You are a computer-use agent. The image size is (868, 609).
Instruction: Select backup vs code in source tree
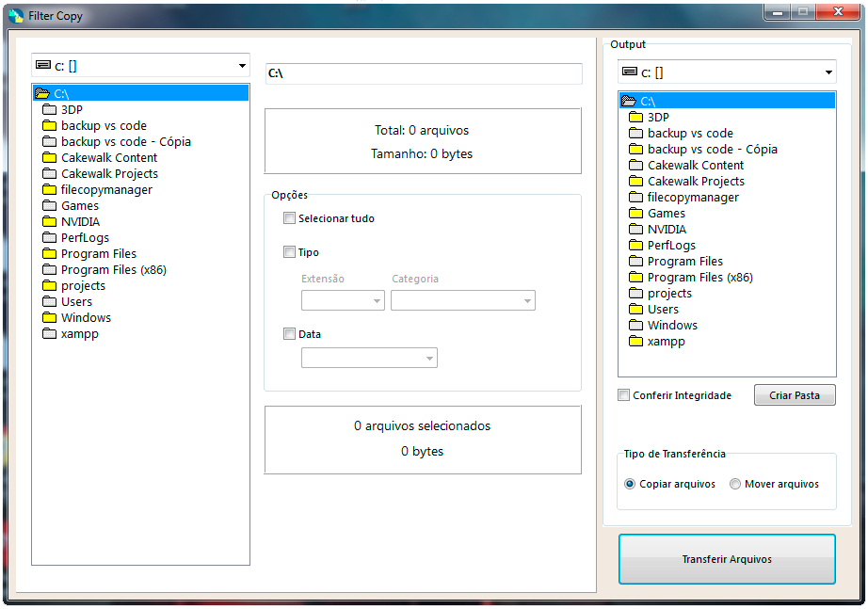(104, 126)
